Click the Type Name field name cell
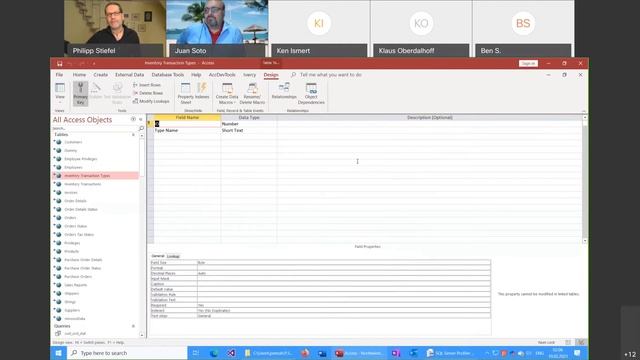The height and width of the screenshot is (360, 640). click(x=187, y=130)
